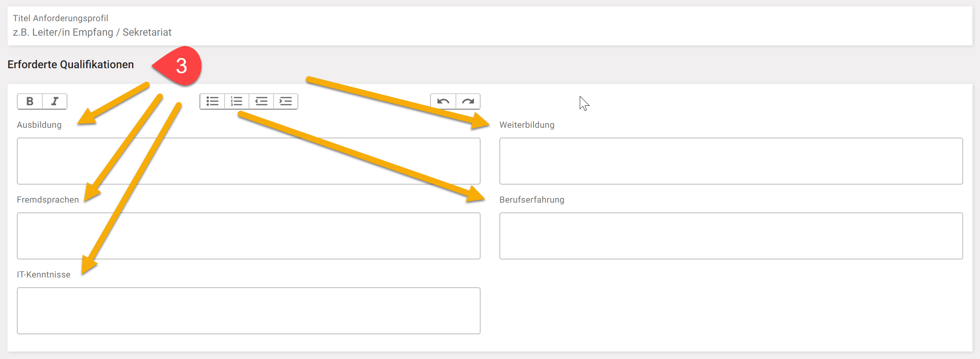Redo the last undone edit
Screen dimensions: 980x359
(x=468, y=102)
